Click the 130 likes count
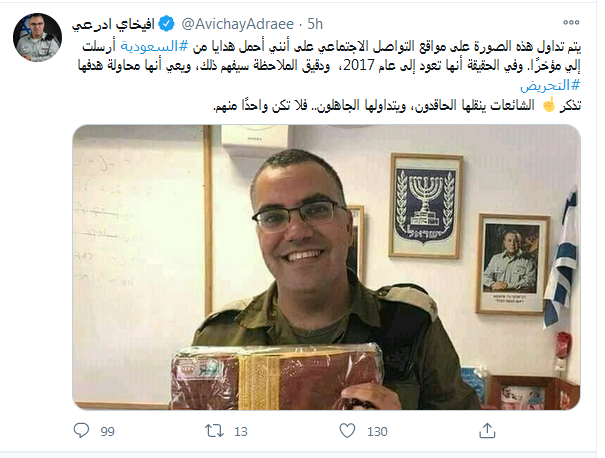The image size is (605, 458). point(377,431)
